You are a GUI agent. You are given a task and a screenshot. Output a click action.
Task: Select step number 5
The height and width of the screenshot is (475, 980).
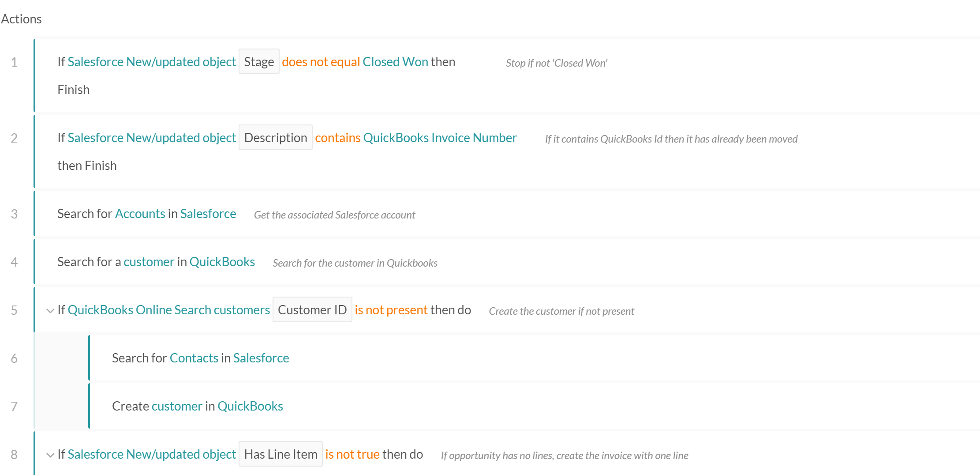pyautogui.click(x=14, y=310)
